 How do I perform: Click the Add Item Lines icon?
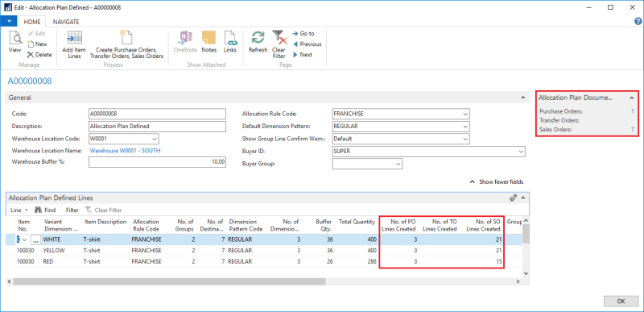coord(74,45)
